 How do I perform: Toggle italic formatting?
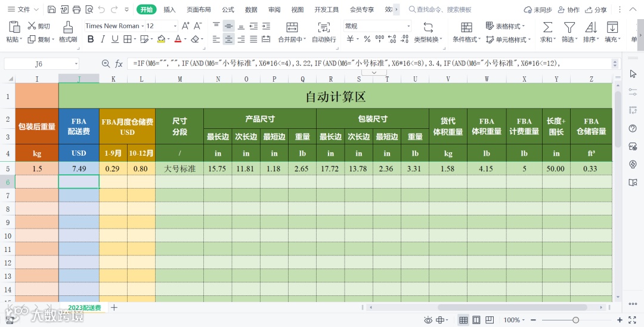[x=103, y=39]
